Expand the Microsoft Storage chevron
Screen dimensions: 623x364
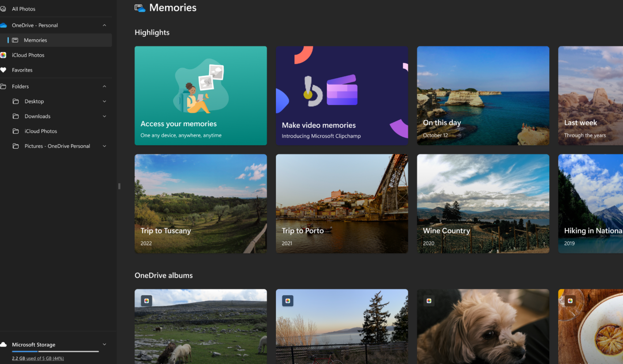(x=104, y=345)
